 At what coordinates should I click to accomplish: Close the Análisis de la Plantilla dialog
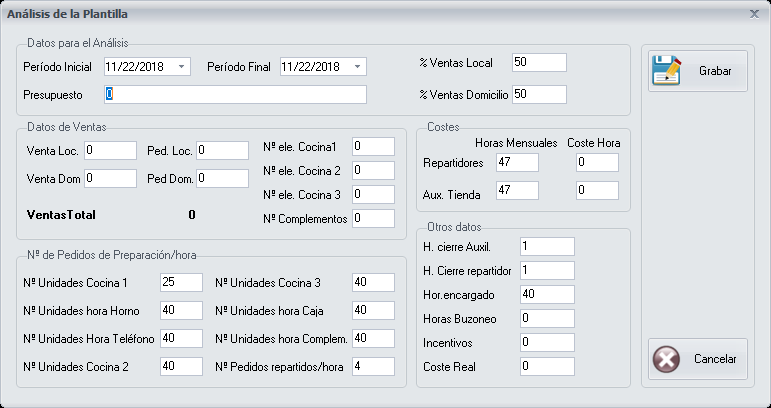coord(753,14)
